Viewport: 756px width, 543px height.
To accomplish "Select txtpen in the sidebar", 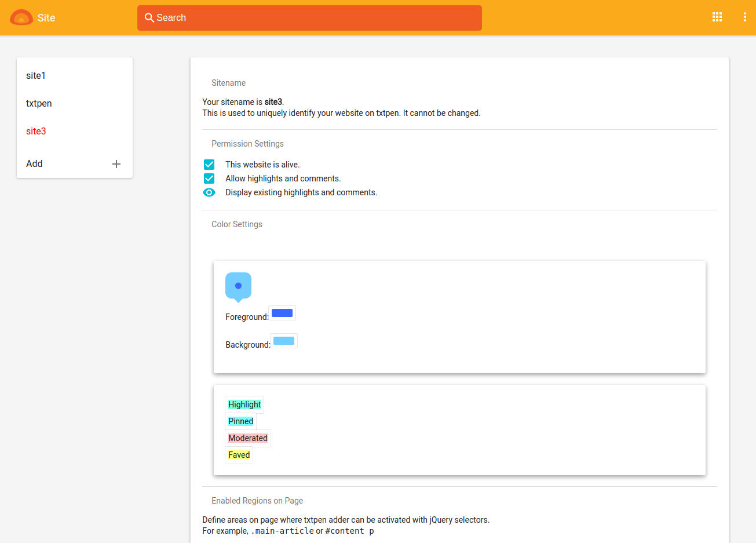I will [75, 104].
